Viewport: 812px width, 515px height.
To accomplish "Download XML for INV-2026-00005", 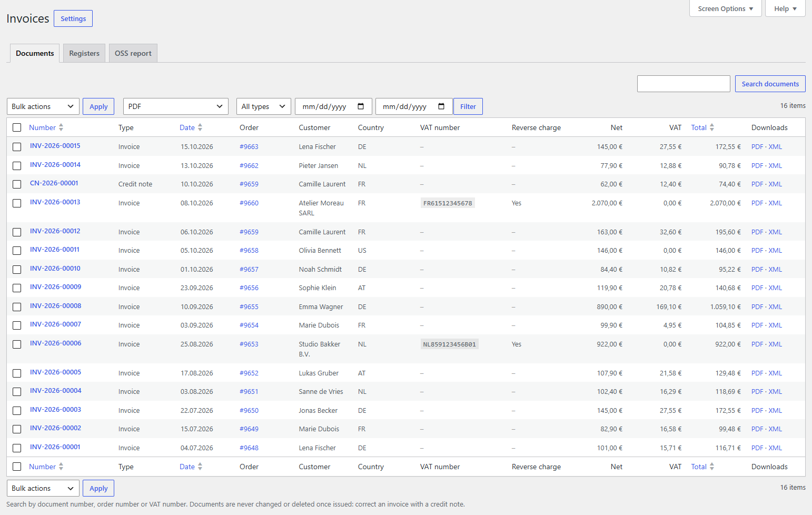I will [775, 373].
